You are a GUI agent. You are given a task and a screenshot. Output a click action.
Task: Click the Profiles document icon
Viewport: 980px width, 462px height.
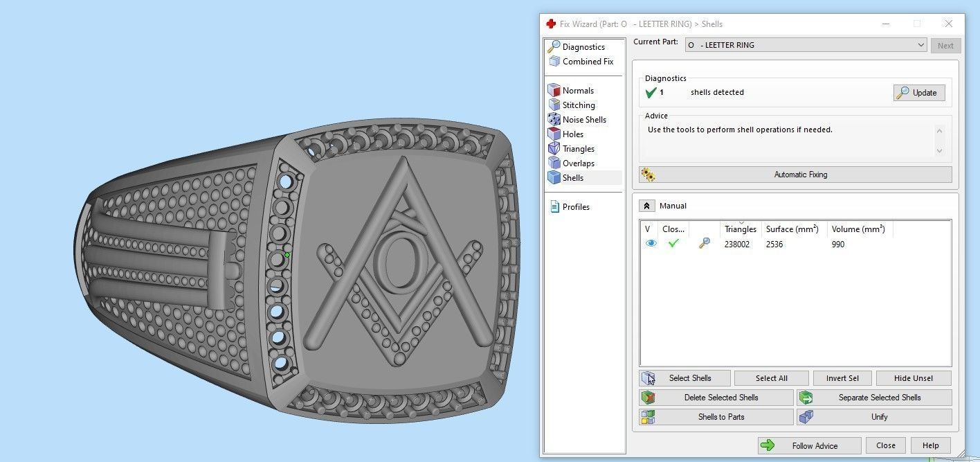coord(554,206)
